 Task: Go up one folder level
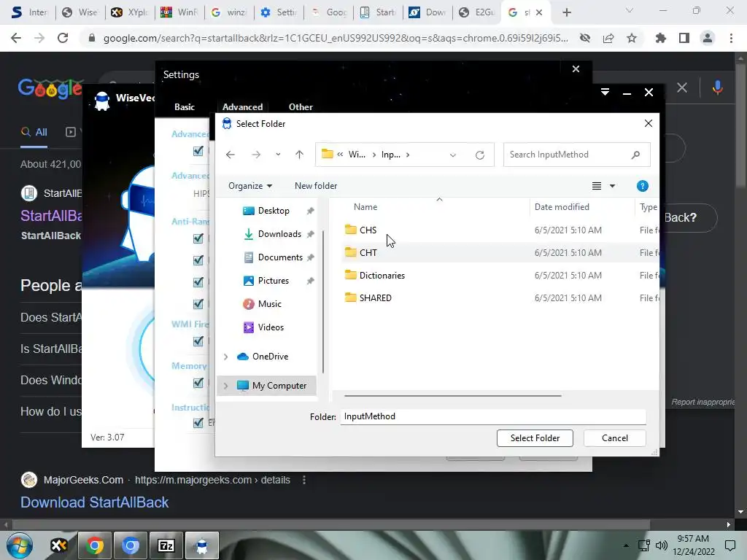[x=299, y=155]
